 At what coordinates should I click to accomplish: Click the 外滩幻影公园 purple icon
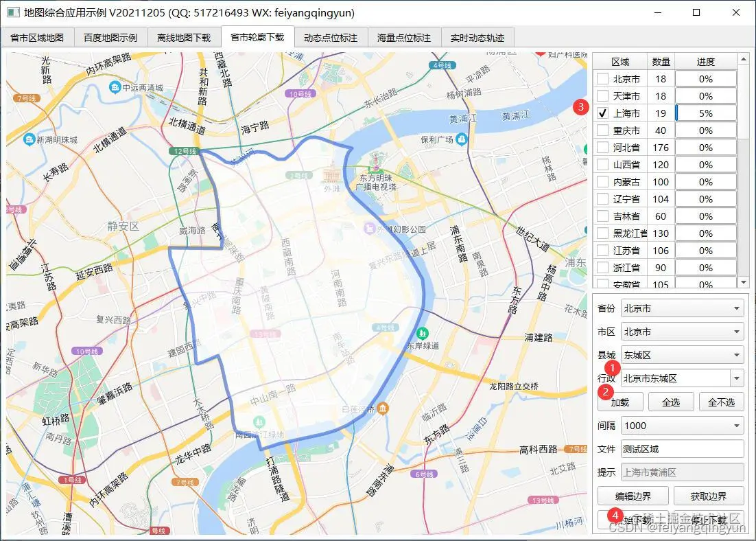(x=370, y=228)
